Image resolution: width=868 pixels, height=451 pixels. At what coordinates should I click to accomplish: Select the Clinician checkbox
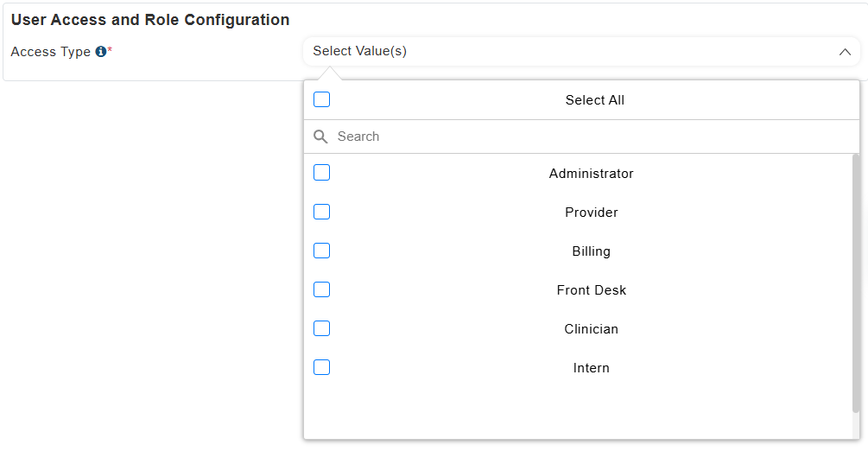pyautogui.click(x=322, y=328)
